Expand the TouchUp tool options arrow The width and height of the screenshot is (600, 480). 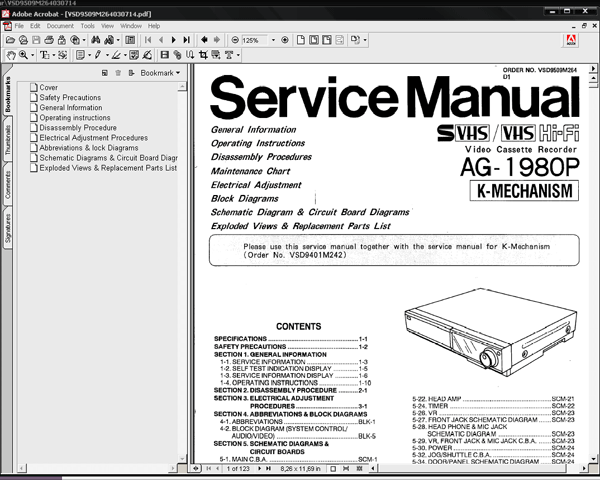[238, 56]
